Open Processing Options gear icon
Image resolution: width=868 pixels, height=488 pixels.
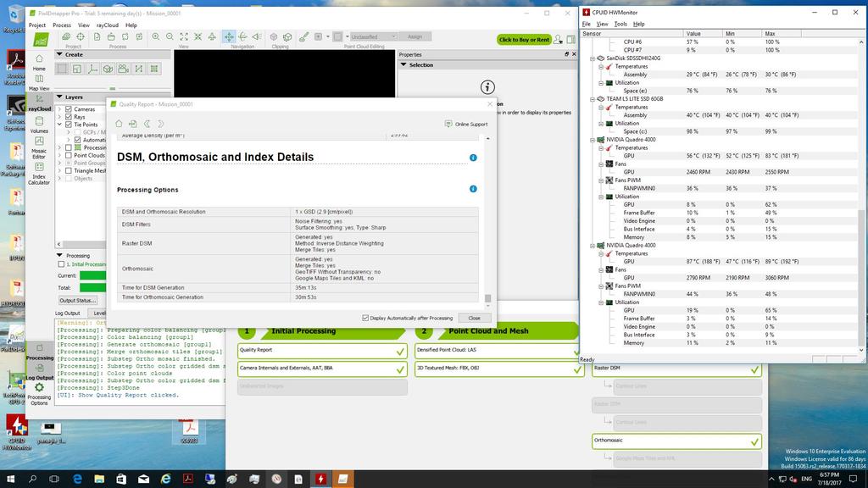(39, 393)
